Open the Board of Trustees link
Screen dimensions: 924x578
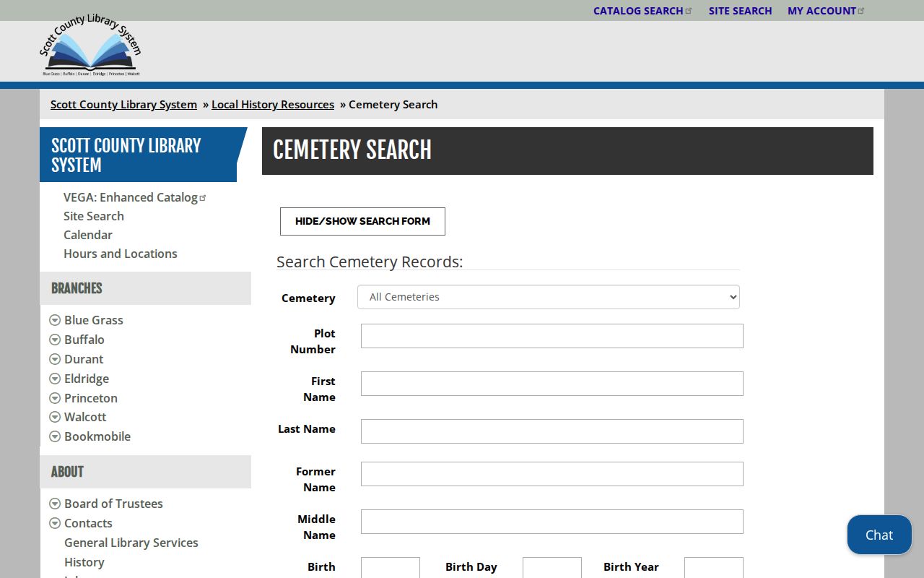click(x=113, y=504)
